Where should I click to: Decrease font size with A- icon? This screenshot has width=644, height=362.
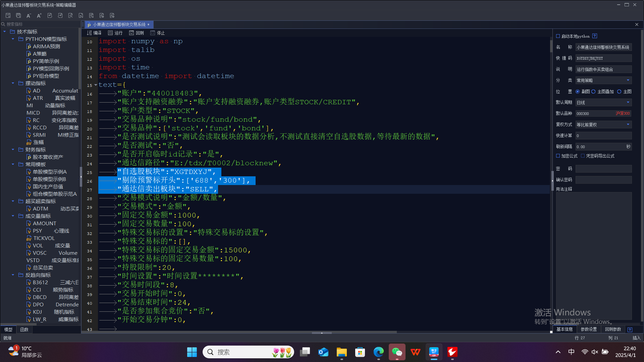point(29,15)
